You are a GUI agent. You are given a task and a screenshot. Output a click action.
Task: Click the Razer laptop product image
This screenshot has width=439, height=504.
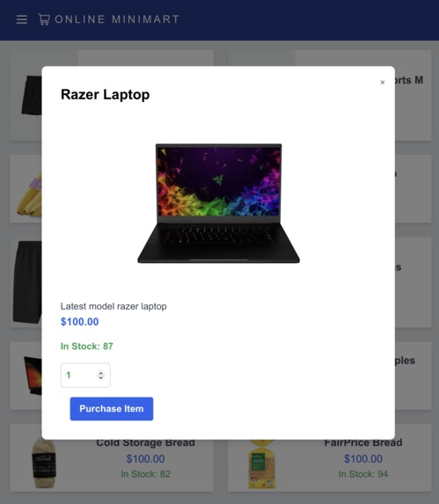(x=218, y=203)
